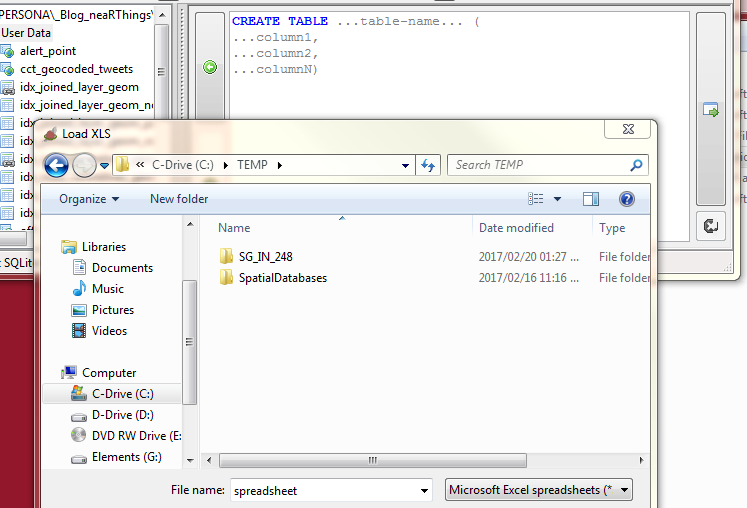747x508 pixels.
Task: Click database tree scroll up arrow
Action: coord(162,15)
